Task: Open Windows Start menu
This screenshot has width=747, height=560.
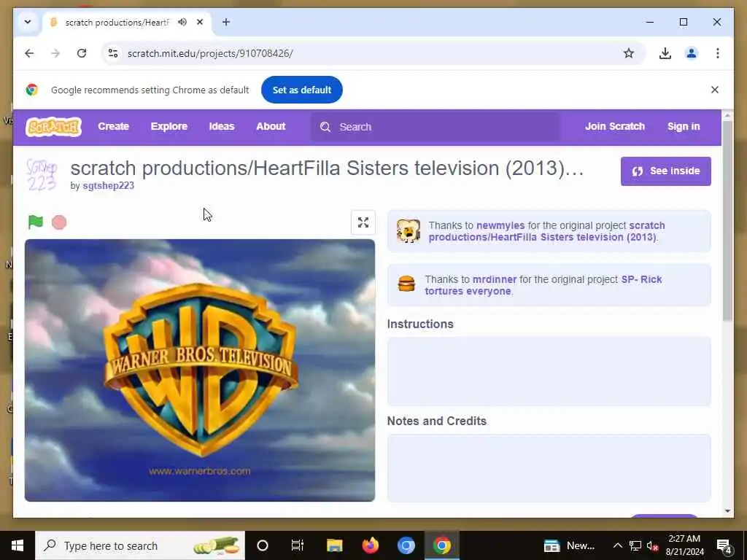Action: click(x=18, y=545)
